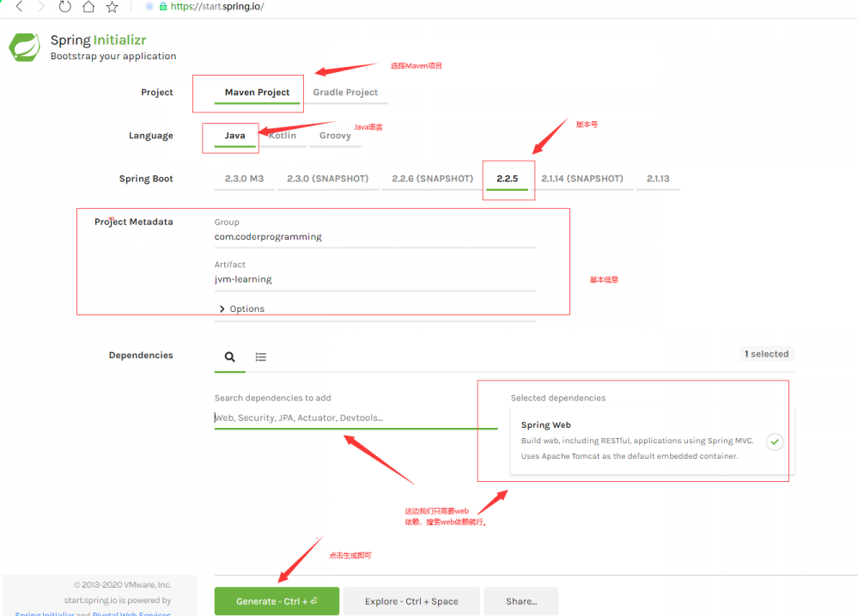
Task: Click the Share... button
Action: 521,601
